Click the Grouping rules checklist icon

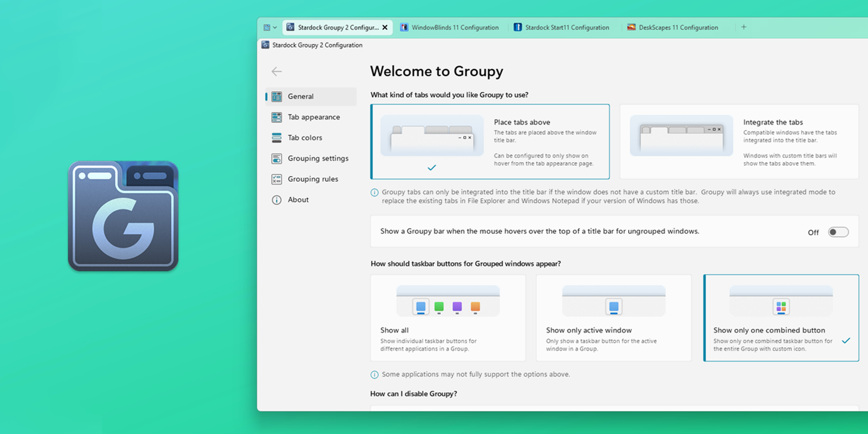coord(277,179)
